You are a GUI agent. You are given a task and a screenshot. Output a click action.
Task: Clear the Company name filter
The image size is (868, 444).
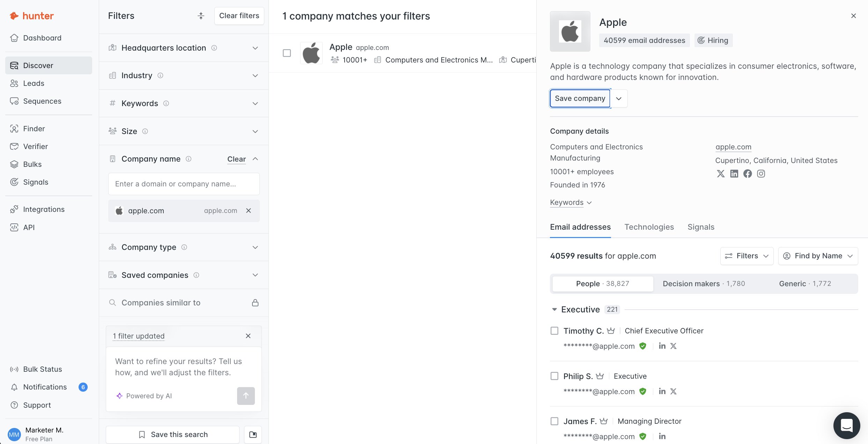pyautogui.click(x=236, y=159)
